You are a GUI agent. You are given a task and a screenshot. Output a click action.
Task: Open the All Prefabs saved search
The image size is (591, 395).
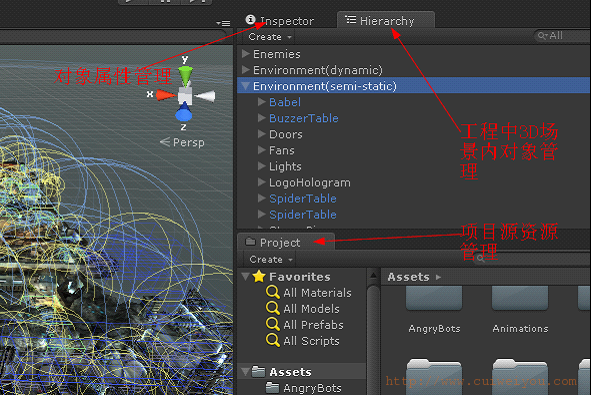(x=313, y=325)
